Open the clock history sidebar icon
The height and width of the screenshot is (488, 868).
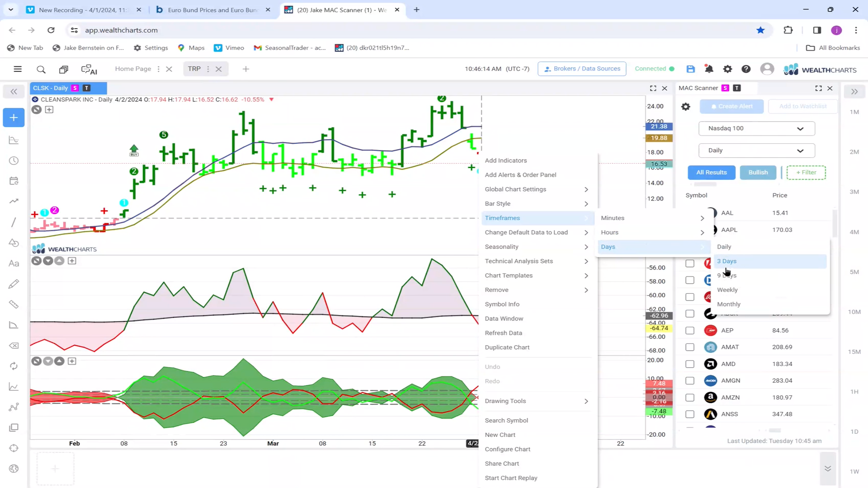tap(14, 161)
